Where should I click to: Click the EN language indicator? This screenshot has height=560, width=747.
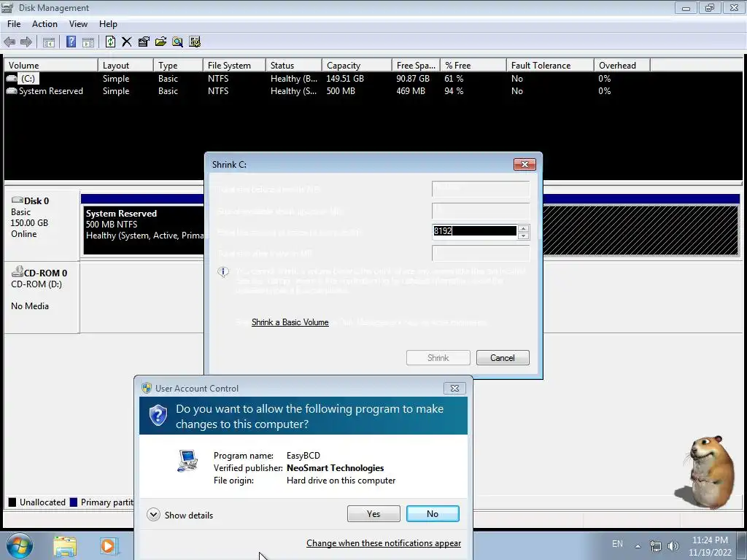(617, 544)
